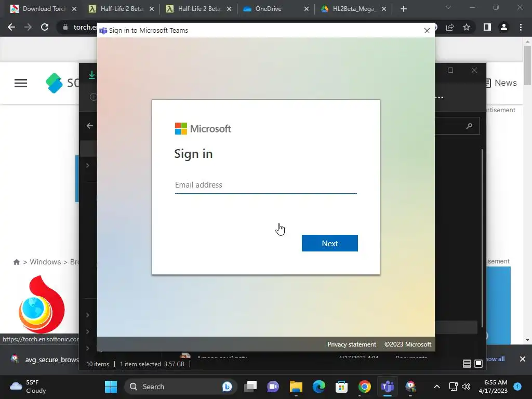Open the volume speaker tray icon
532x399 pixels.
point(466,387)
